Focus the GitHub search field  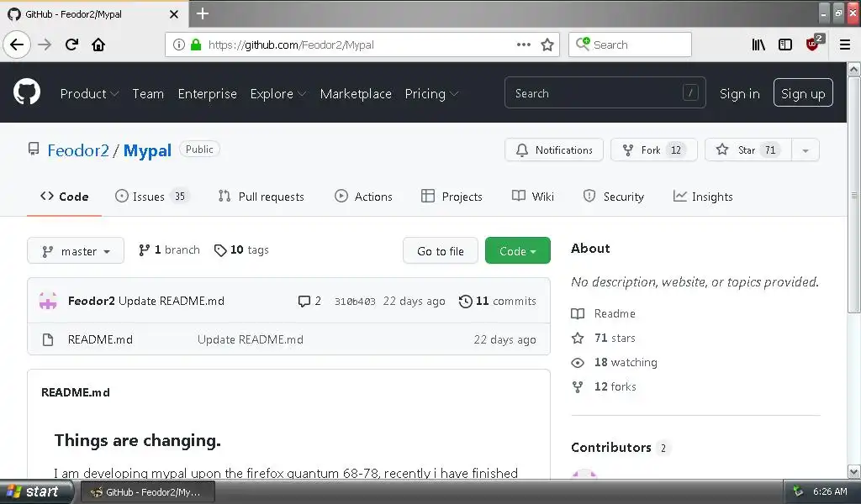(x=605, y=93)
